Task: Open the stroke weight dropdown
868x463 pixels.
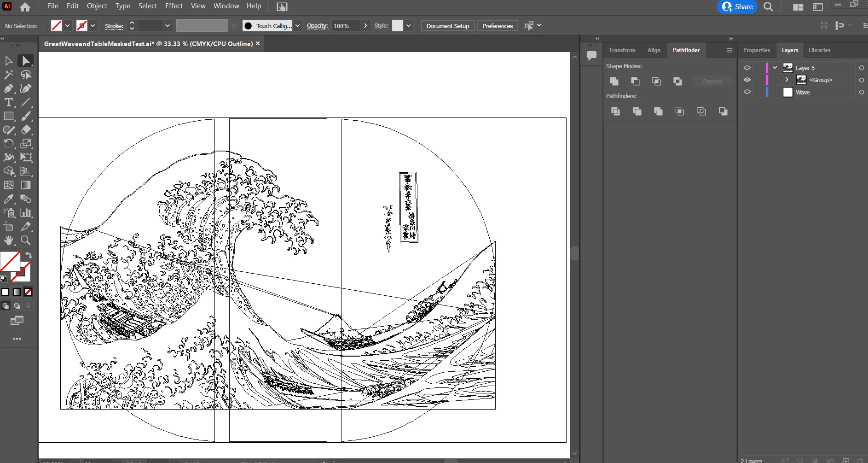Action: click(x=168, y=26)
